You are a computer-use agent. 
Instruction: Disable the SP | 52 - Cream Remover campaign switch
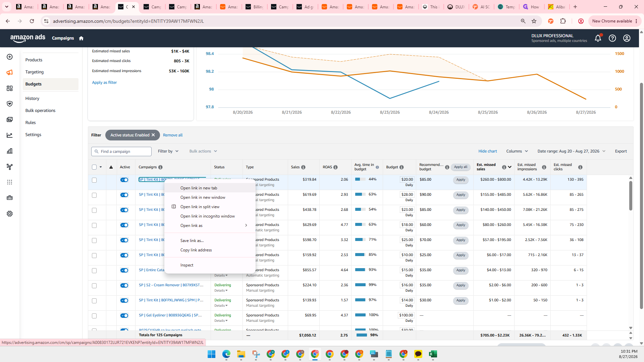click(x=124, y=286)
